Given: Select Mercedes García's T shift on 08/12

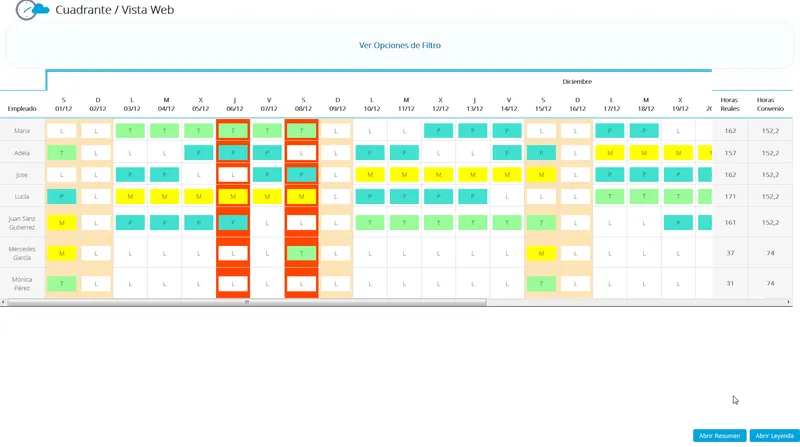Looking at the screenshot, I should coord(302,253).
